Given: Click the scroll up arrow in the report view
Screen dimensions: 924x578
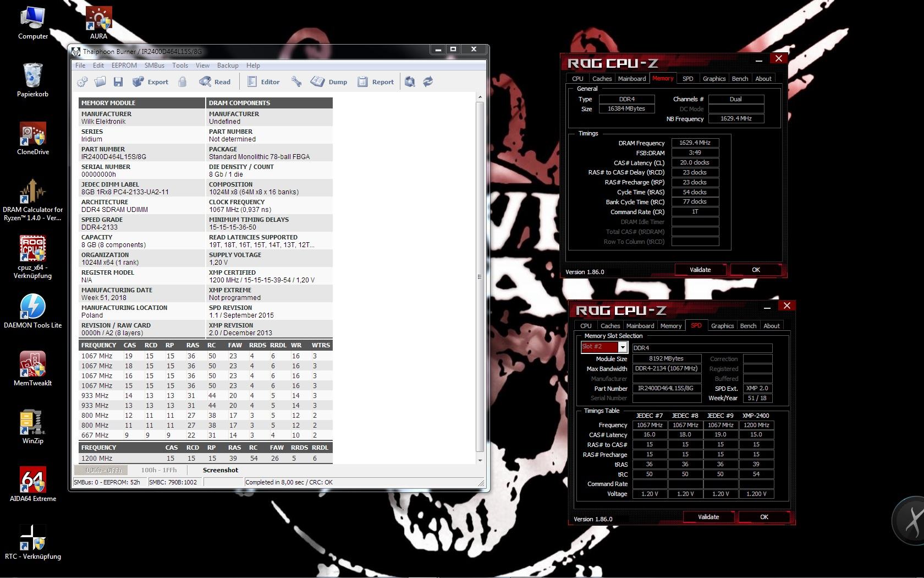Looking at the screenshot, I should click(480, 97).
